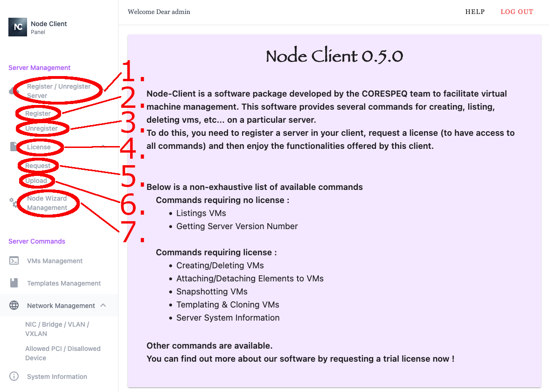Open the VMs Management page
The width and height of the screenshot is (549, 392).
click(x=55, y=261)
